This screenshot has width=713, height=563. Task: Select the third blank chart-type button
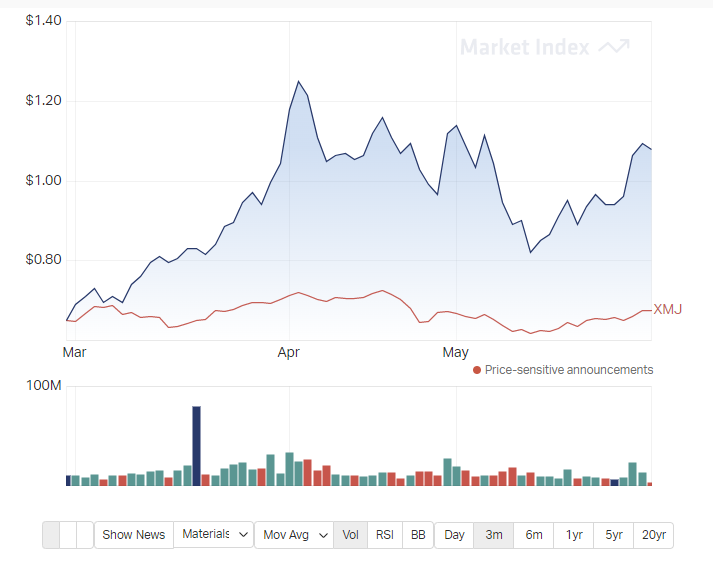coord(85,535)
